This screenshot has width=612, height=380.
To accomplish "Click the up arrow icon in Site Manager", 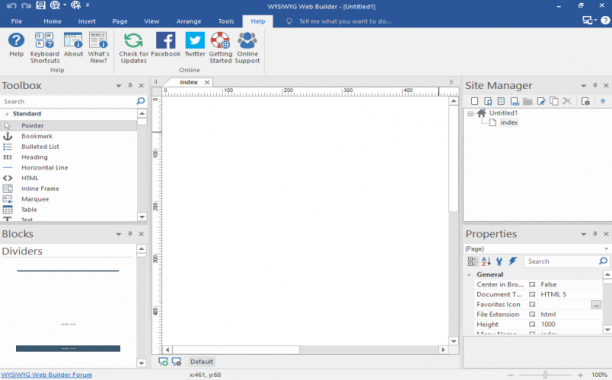I will (603, 101).
